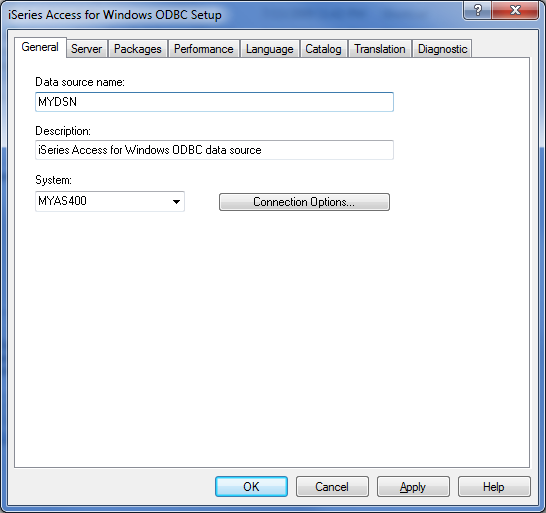Switch to the General tab
The width and height of the screenshot is (546, 513).
point(40,47)
